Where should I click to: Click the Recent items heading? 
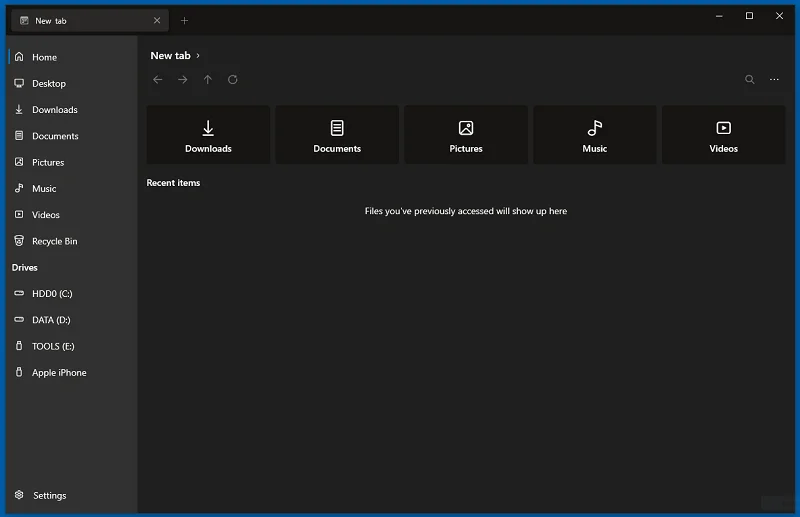(x=173, y=183)
